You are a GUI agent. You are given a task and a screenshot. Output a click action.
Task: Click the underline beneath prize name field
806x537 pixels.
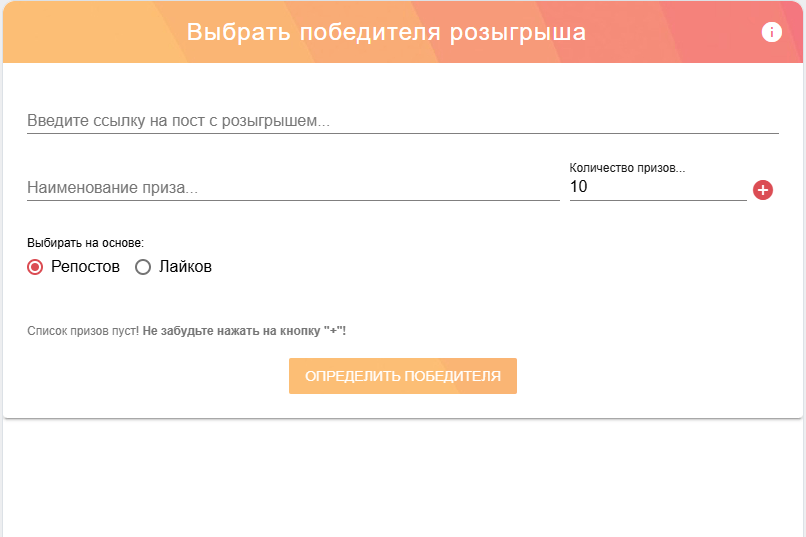[x=292, y=200]
